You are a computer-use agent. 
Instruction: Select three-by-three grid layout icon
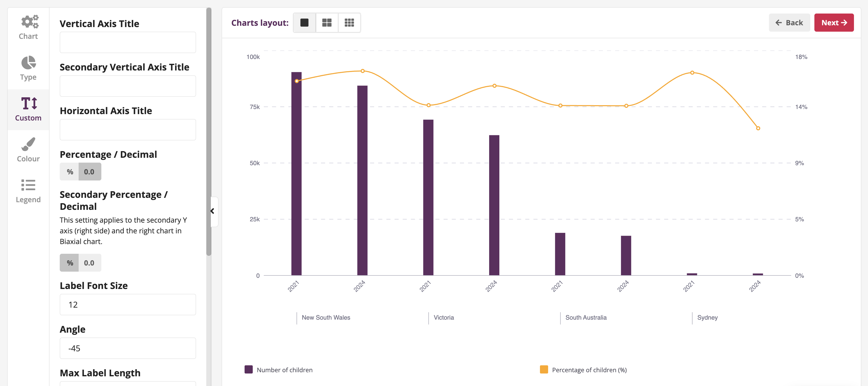pos(349,22)
